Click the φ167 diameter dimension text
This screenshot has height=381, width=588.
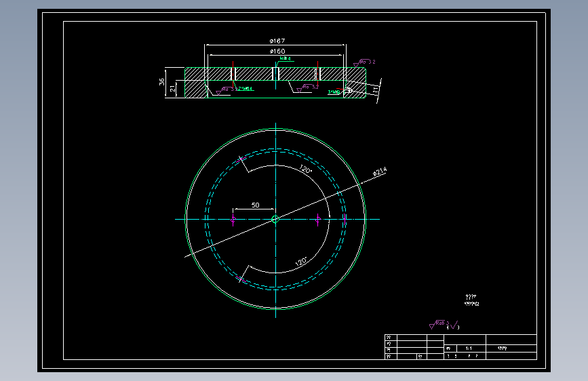coord(277,41)
